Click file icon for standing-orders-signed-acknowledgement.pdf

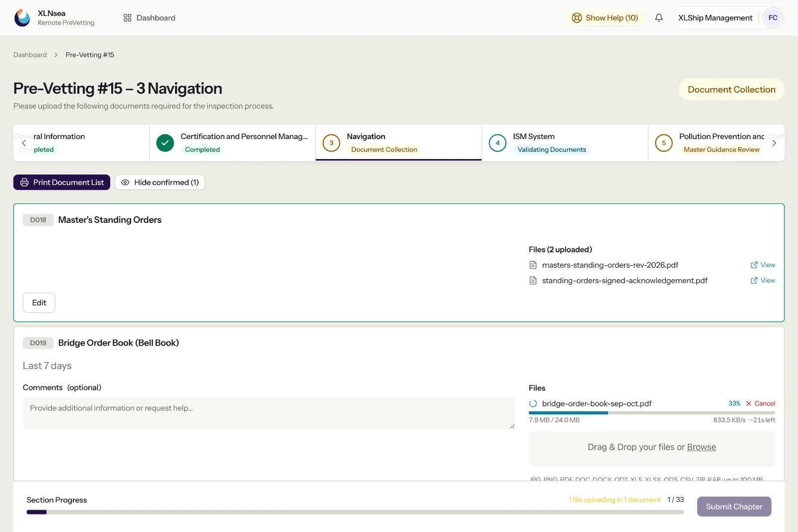533,281
